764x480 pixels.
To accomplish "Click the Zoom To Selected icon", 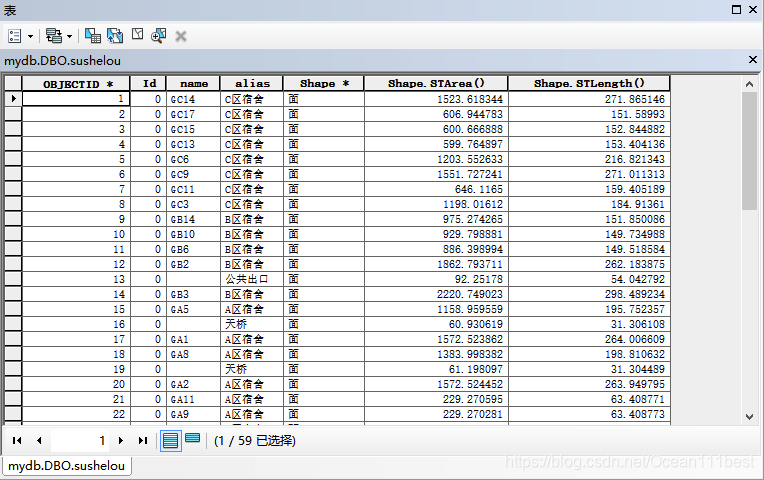I will (x=158, y=36).
